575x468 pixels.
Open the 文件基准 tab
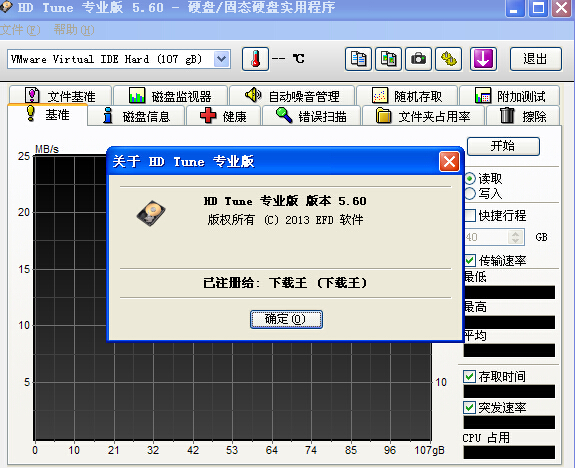click(x=61, y=96)
